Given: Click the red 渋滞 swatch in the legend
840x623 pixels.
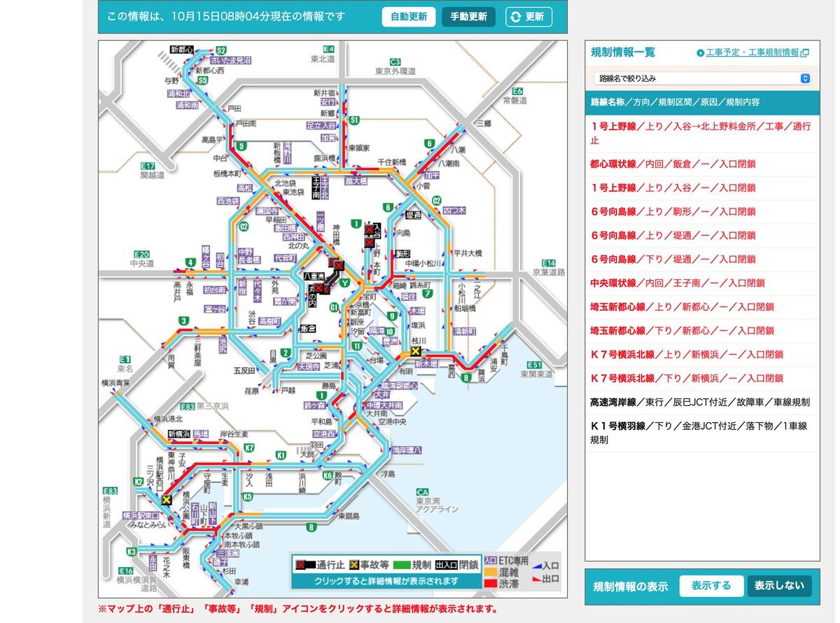Looking at the screenshot, I should [x=490, y=582].
